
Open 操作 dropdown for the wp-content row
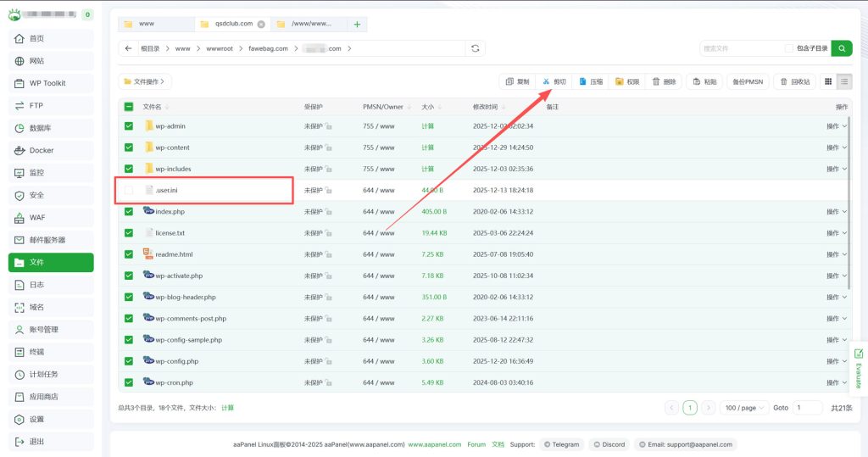836,148
